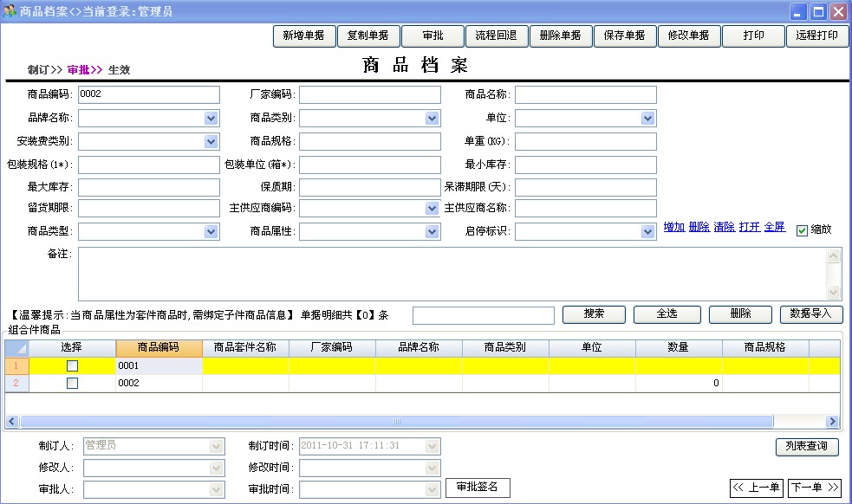Expand the 品牌名称 dropdown
This screenshot has height=504, width=852.
(x=211, y=118)
